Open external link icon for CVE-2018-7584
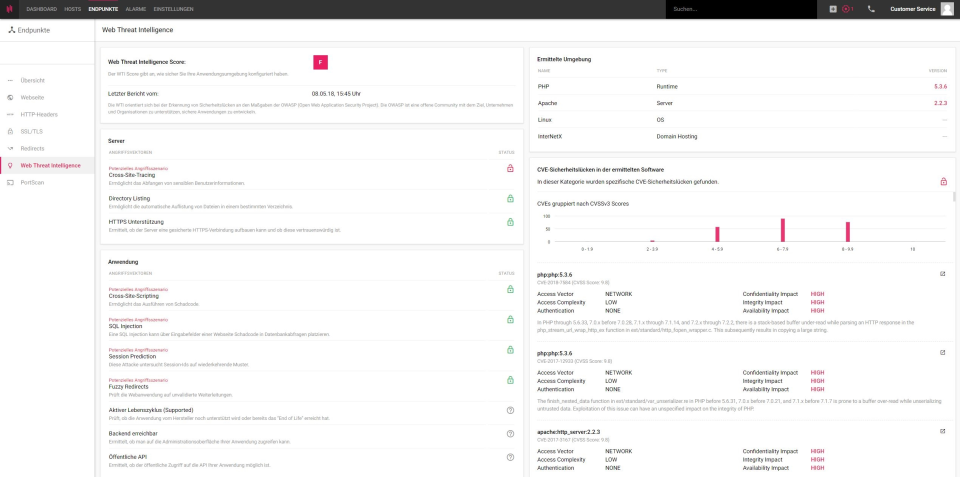 [x=942, y=274]
